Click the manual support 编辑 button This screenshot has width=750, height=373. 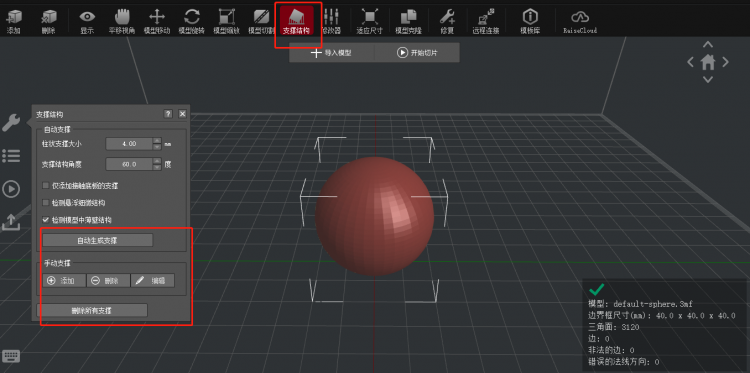[153, 281]
